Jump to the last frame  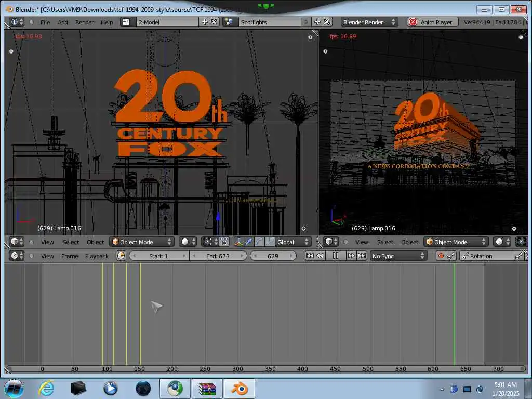pyautogui.click(x=362, y=256)
